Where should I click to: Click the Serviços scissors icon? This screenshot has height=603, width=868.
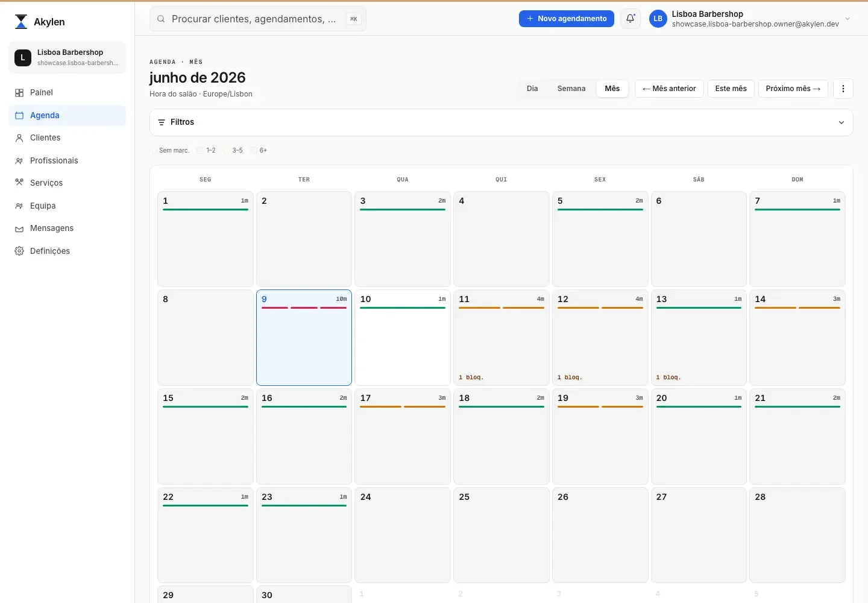tap(19, 183)
